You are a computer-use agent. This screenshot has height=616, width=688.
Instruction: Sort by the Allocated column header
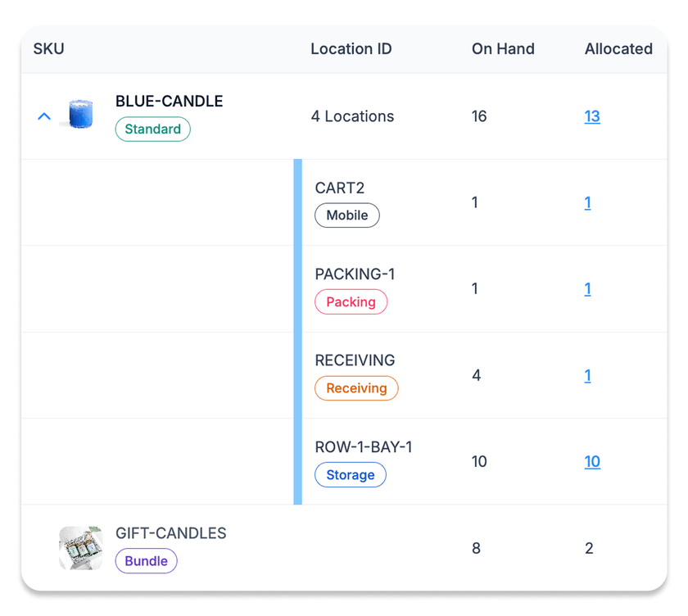coord(618,49)
